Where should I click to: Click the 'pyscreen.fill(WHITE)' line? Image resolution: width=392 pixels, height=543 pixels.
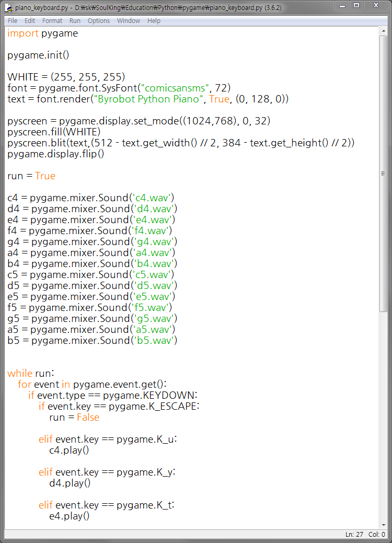(x=54, y=132)
